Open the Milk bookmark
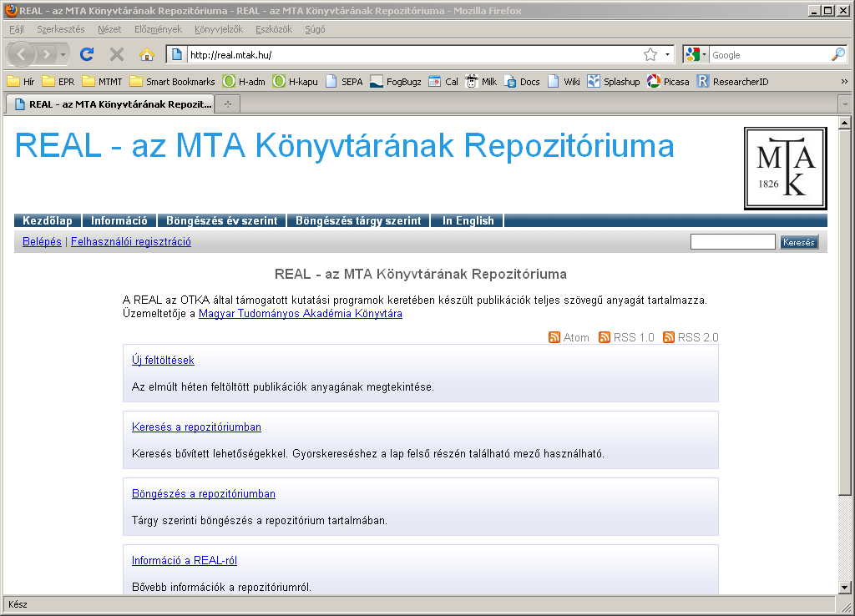 click(481, 82)
